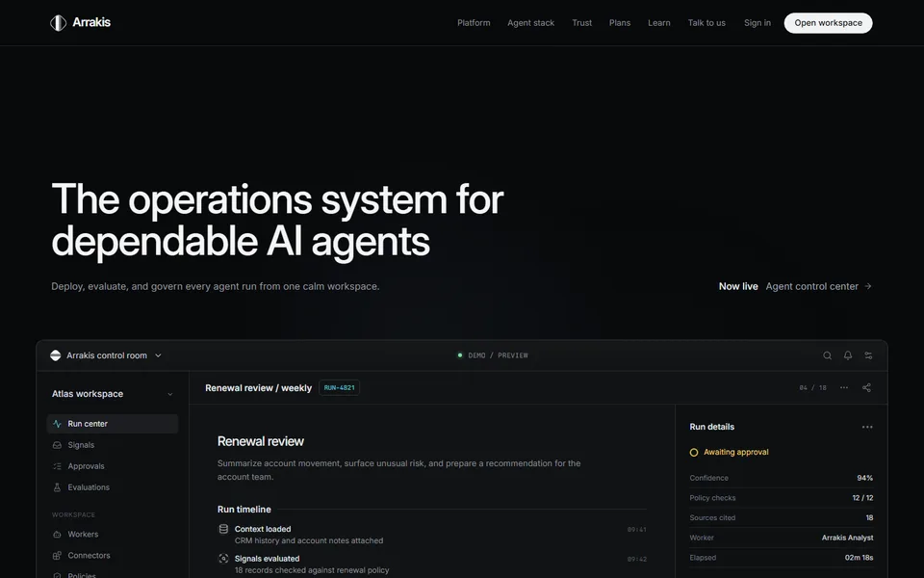Click the Open workspace button
The width and height of the screenshot is (924, 578).
click(828, 23)
